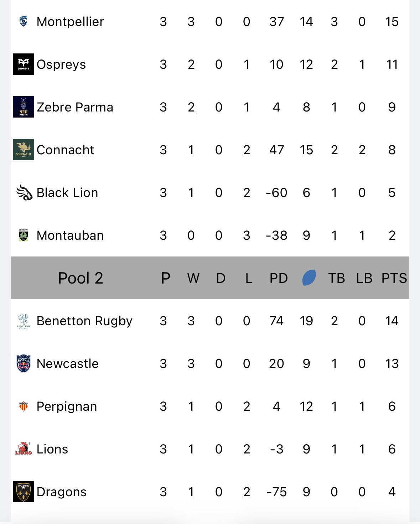Tap the Newcastle team logo
420x524 pixels.
(24, 363)
